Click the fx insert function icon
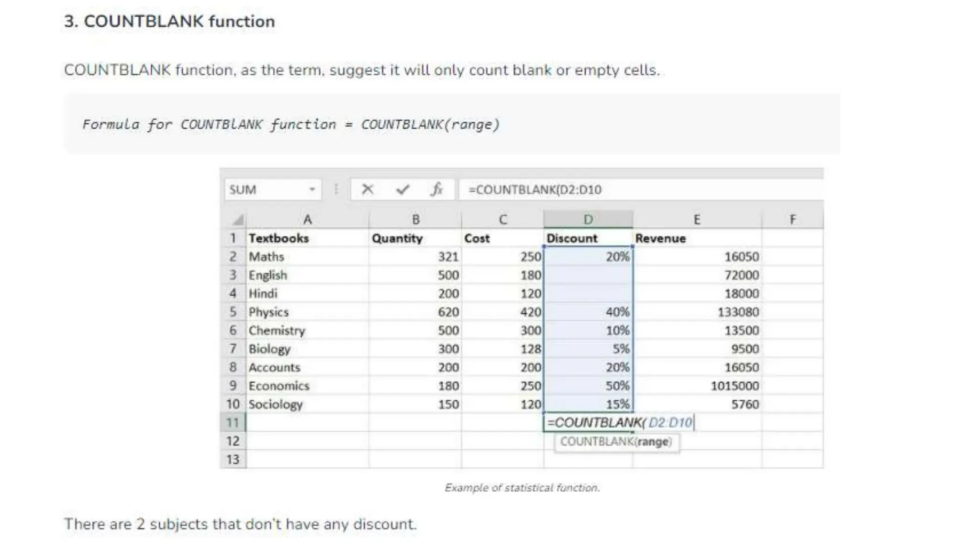This screenshot has height=551, width=980. (x=436, y=189)
